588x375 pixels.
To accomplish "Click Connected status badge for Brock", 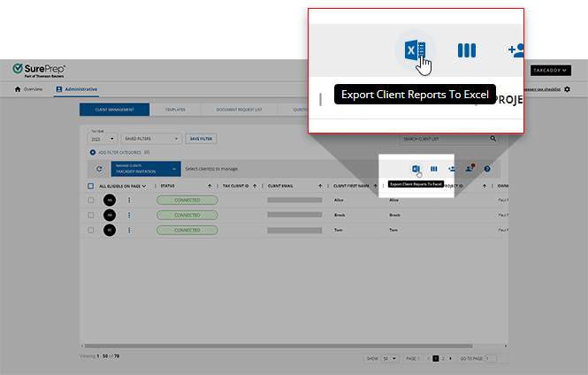I will point(187,215).
